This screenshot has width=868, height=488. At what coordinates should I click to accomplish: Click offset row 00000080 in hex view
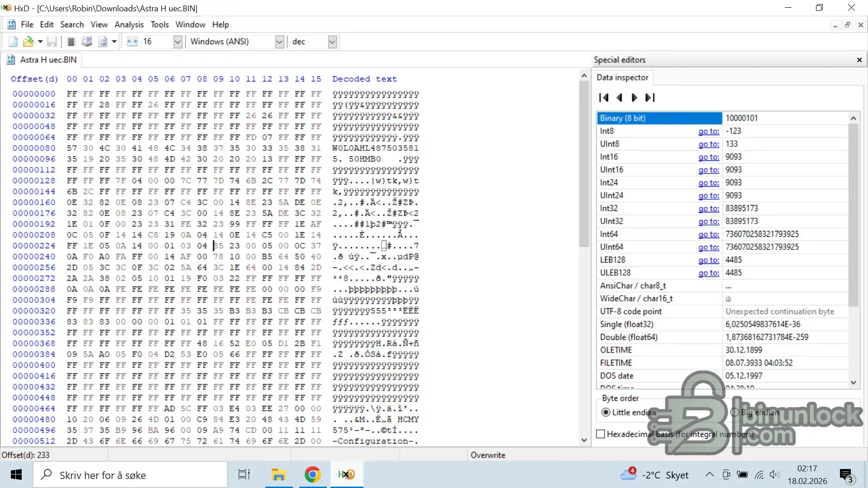coord(34,148)
